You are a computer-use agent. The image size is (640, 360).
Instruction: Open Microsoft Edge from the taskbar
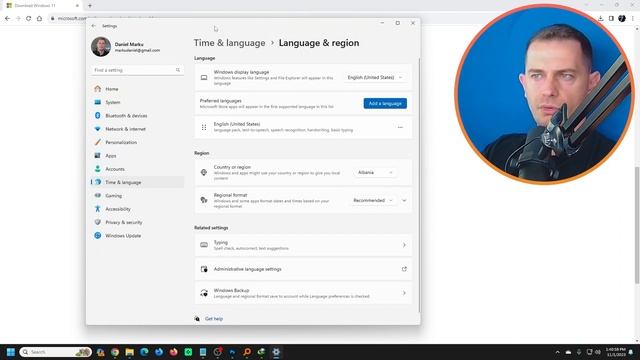coord(144,352)
